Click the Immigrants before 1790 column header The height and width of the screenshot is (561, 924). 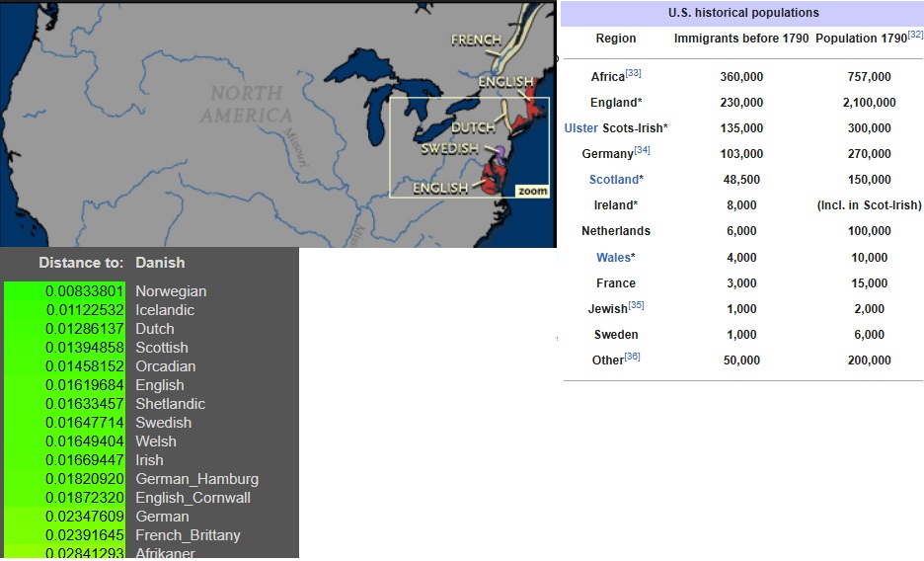(741, 39)
